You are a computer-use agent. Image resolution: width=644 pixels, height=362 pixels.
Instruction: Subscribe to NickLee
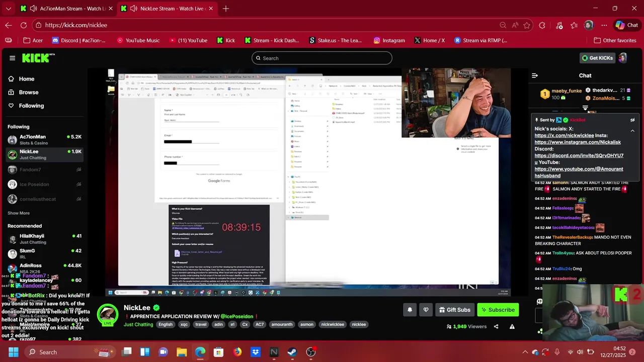[498, 310]
